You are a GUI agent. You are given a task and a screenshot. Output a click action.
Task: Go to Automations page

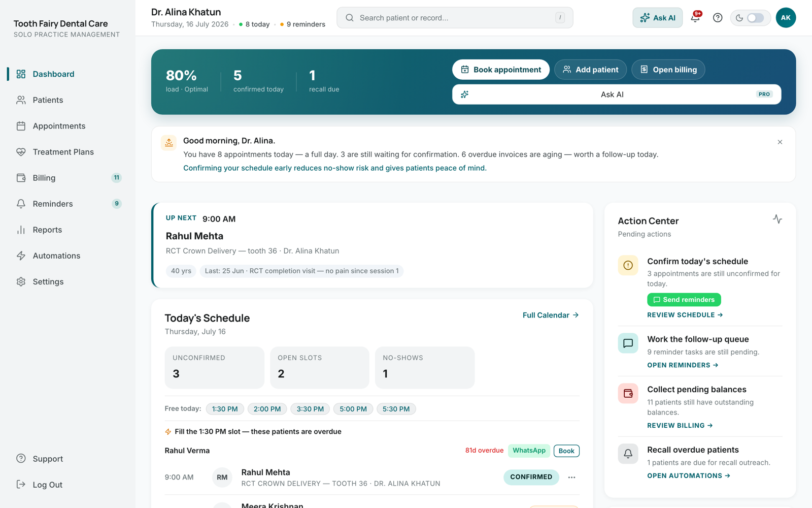(67, 256)
